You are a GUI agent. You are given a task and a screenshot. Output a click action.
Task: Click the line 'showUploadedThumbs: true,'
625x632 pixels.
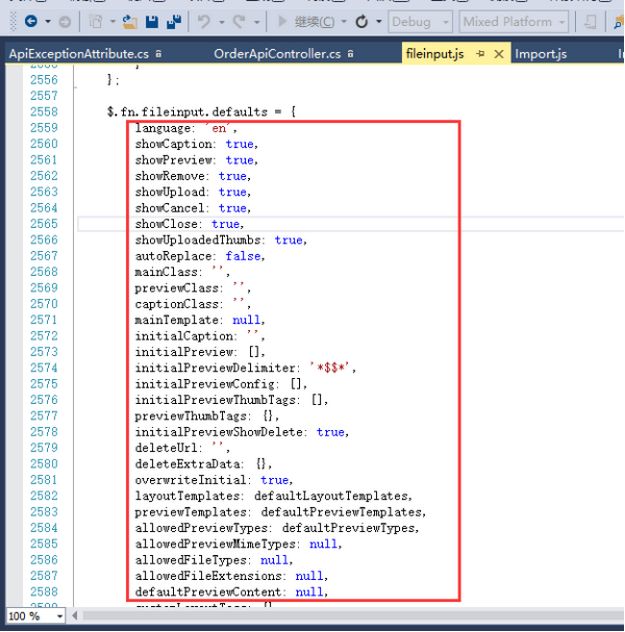click(221, 240)
